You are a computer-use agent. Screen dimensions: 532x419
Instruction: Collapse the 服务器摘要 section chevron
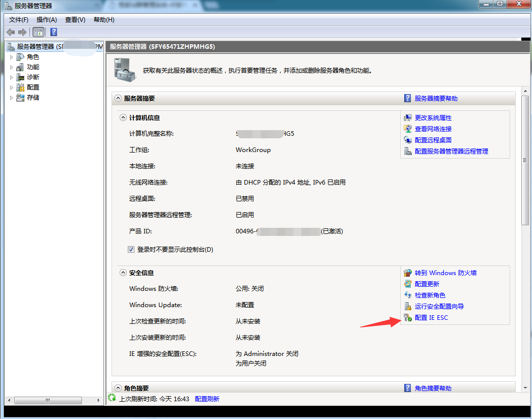pos(118,98)
